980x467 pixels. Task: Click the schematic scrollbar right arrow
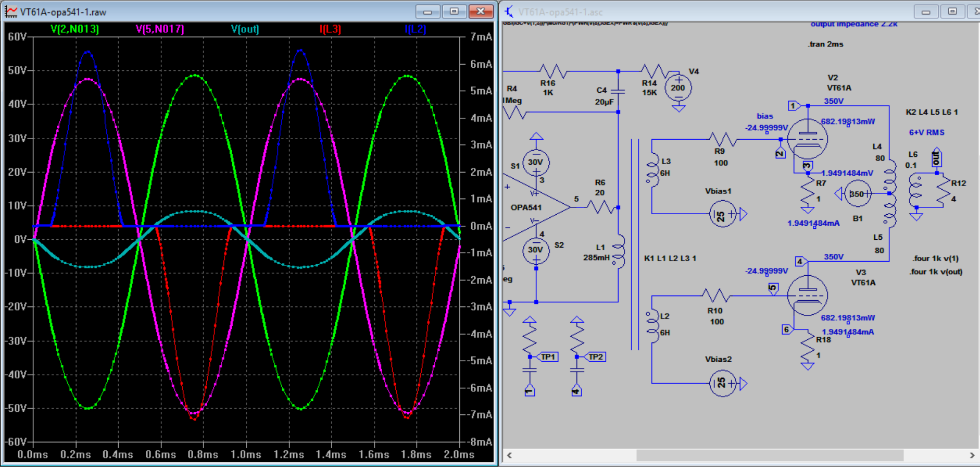pyautogui.click(x=972, y=455)
